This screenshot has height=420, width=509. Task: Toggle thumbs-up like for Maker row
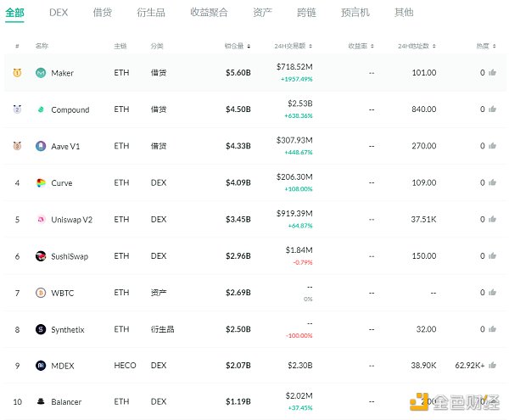tap(492, 73)
